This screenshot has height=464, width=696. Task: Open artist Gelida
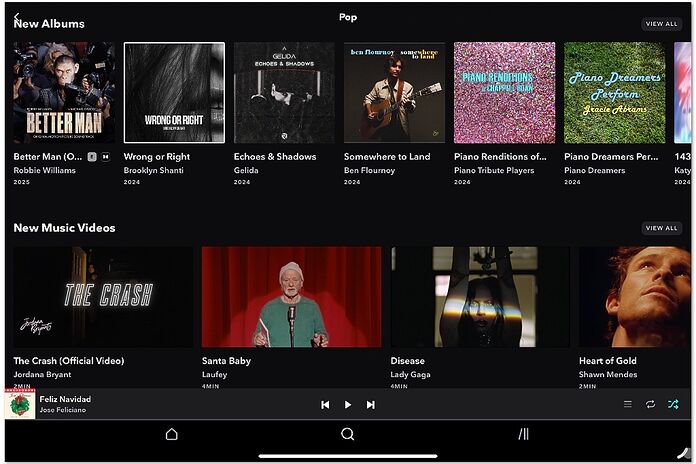[x=246, y=171]
